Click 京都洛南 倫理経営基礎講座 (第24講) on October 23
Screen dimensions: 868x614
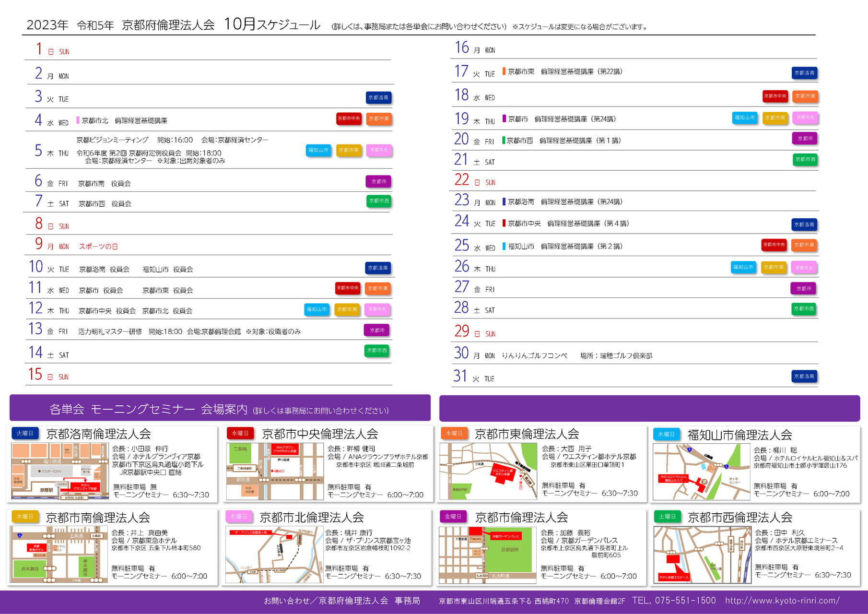click(565, 201)
